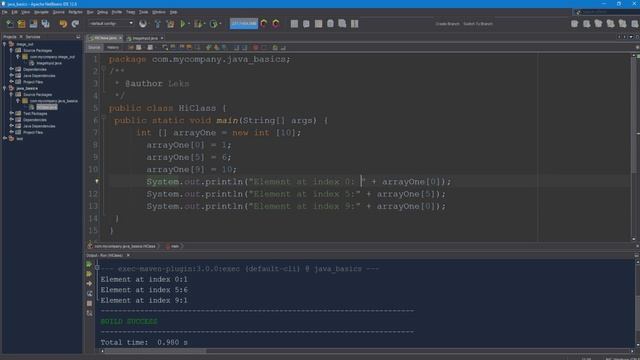Screen dimensions: 640x360
Task: Collapse the image_out project node
Action: click(x=5, y=44)
